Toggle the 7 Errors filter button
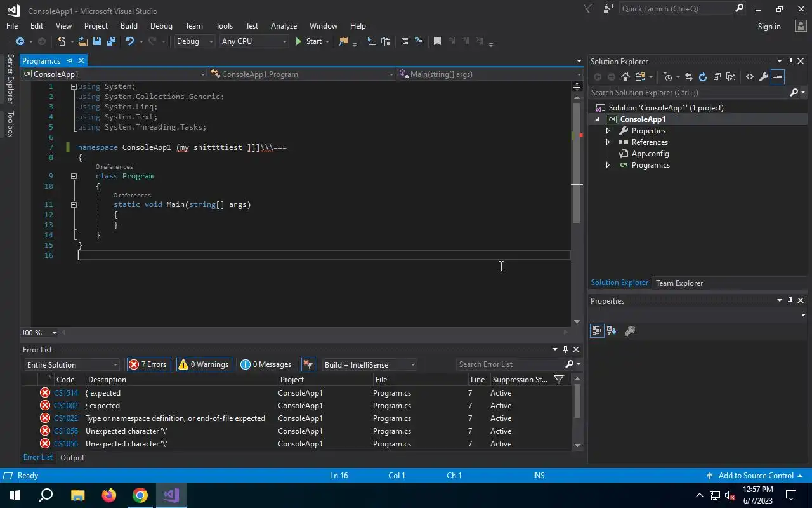812x508 pixels. 148,364
